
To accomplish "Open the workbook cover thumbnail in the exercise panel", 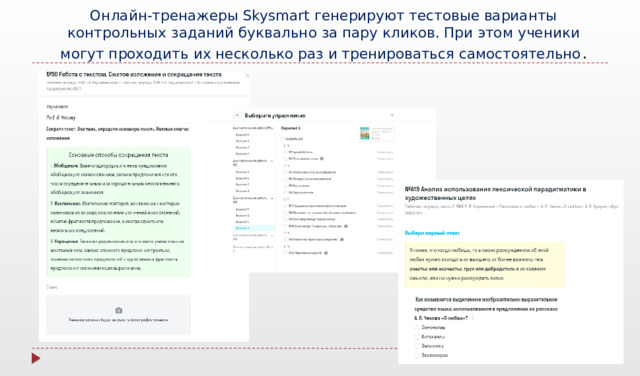I will 364,133.
